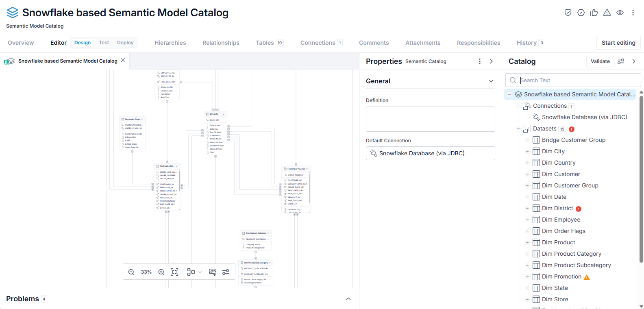Click the Snowflake Database connection plug icon
This screenshot has width=644, height=309.
[x=536, y=117]
